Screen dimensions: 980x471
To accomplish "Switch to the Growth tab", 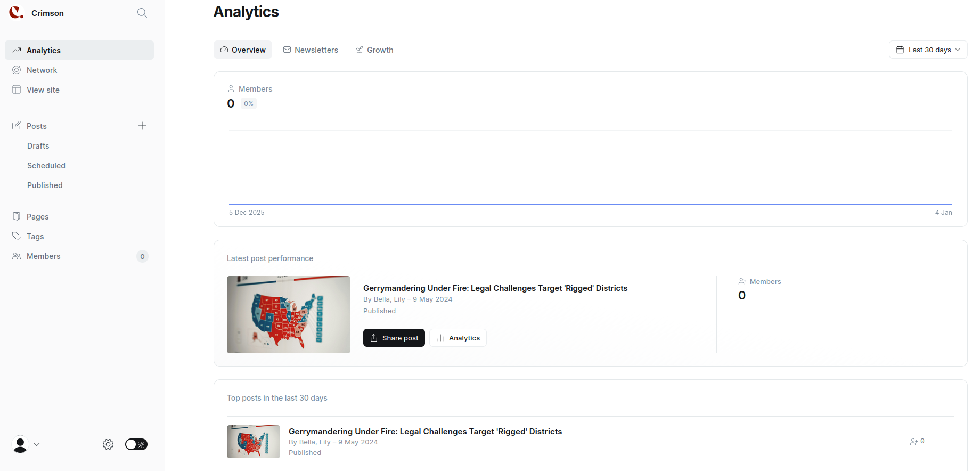I will tap(374, 50).
